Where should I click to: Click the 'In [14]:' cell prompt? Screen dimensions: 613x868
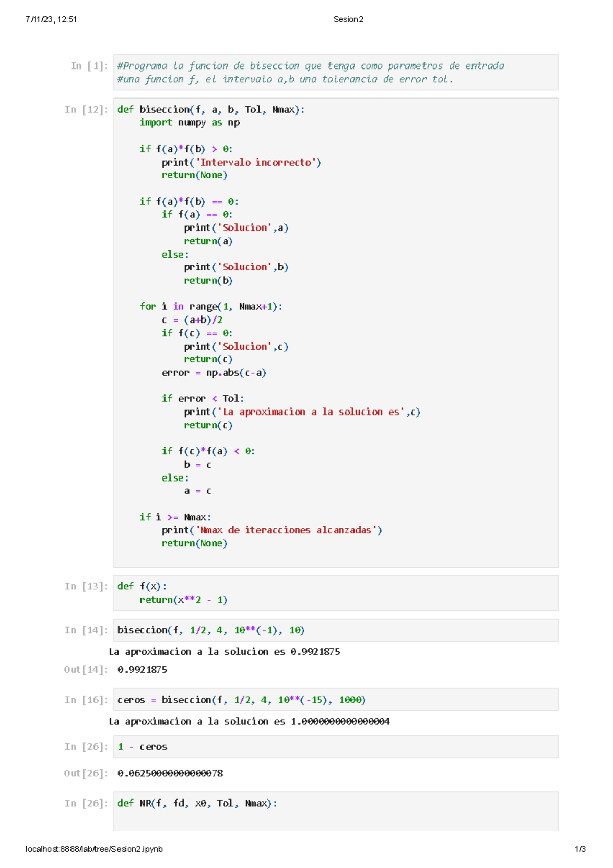(86, 630)
